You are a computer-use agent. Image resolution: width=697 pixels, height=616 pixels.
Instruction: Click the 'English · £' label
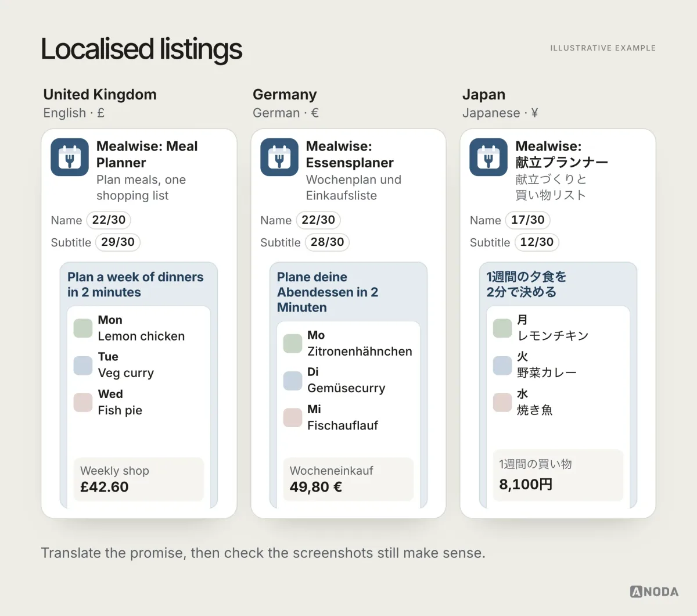(74, 113)
